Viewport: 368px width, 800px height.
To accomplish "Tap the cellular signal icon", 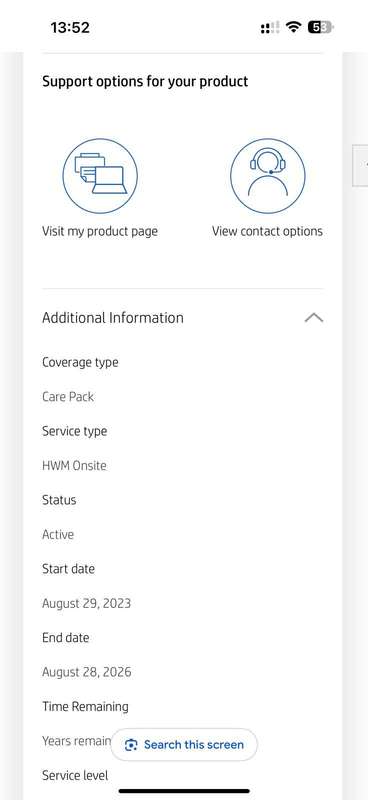I will coord(269,28).
